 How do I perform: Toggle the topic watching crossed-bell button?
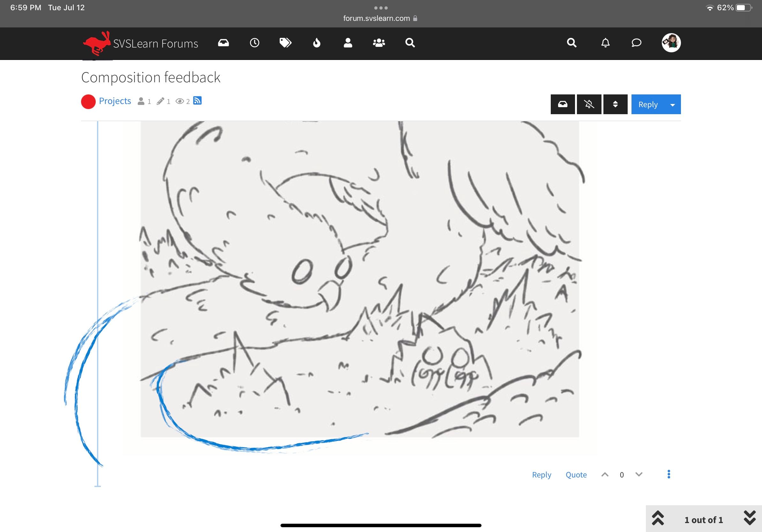[589, 105]
